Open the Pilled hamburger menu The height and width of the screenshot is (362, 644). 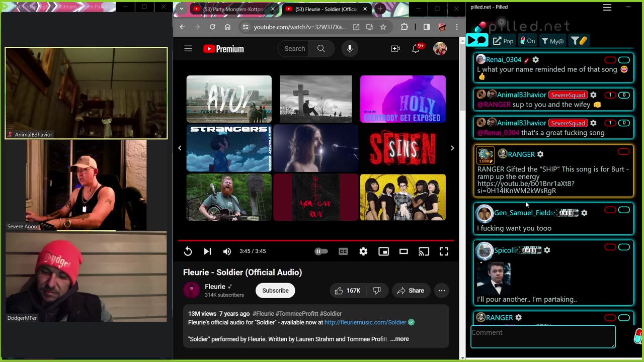[607, 7]
